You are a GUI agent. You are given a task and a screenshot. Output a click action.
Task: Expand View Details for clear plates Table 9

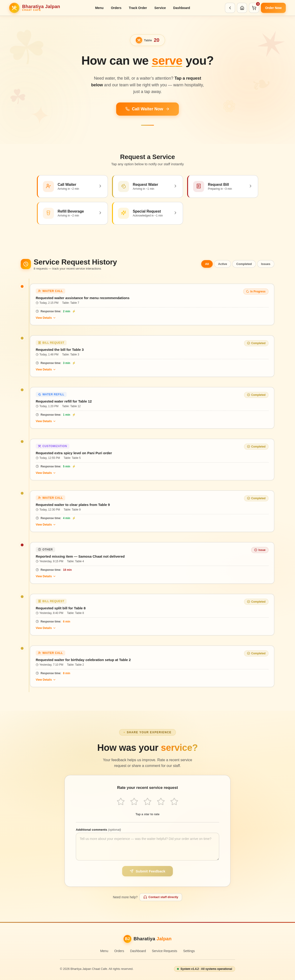[x=46, y=525]
